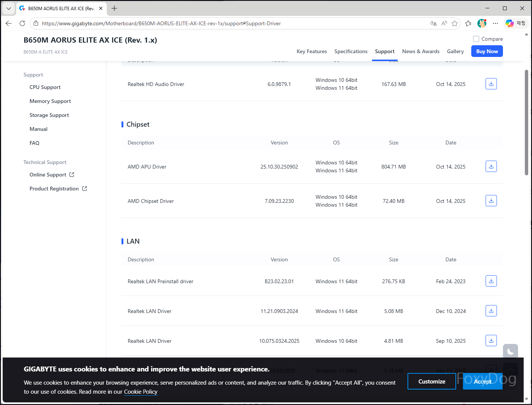532x405 pixels.
Task: Open Storage Support in the sidebar
Action: (49, 115)
